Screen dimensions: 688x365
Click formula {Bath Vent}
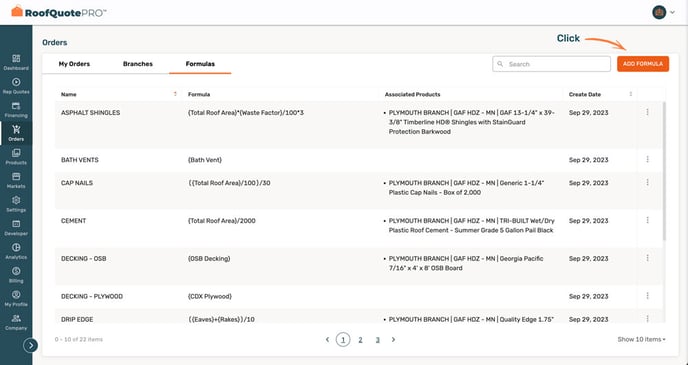(205, 160)
